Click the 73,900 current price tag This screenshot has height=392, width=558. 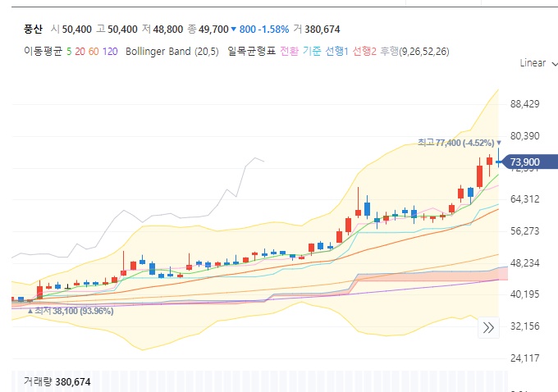(x=528, y=162)
